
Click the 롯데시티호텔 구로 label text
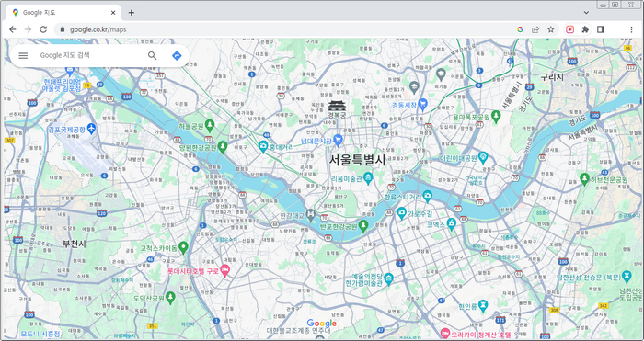(193, 271)
